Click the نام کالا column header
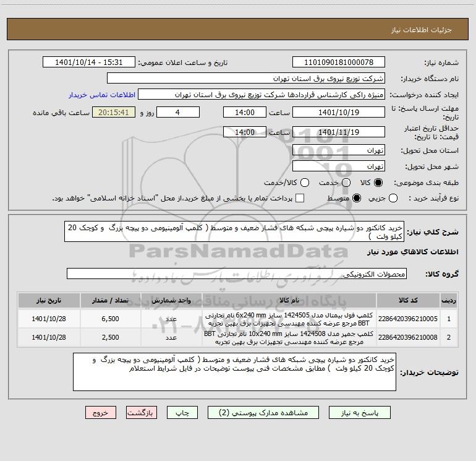The image size is (476, 461). pyautogui.click(x=289, y=300)
